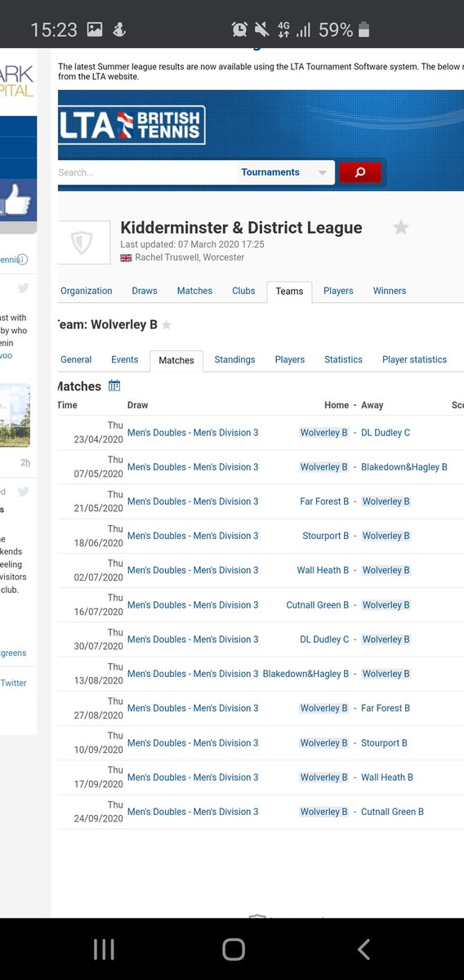Click the league shield placeholder image
This screenshot has height=980, width=464.
click(83, 242)
